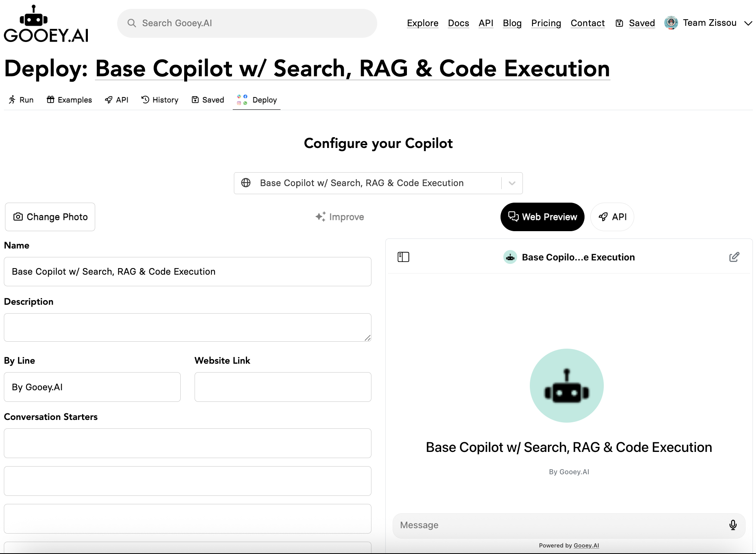Click the magnifier search icon
The image size is (756, 554).
click(x=132, y=23)
